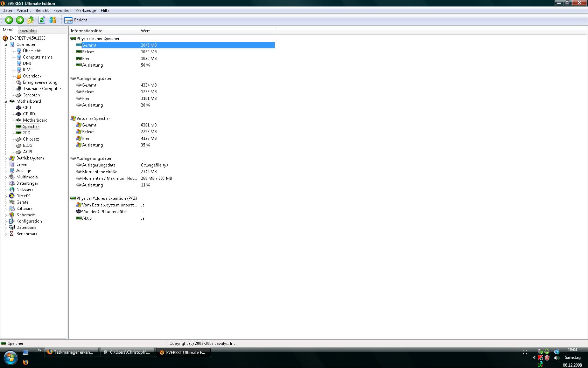Open the Bericht menu in menu bar

[x=42, y=11]
